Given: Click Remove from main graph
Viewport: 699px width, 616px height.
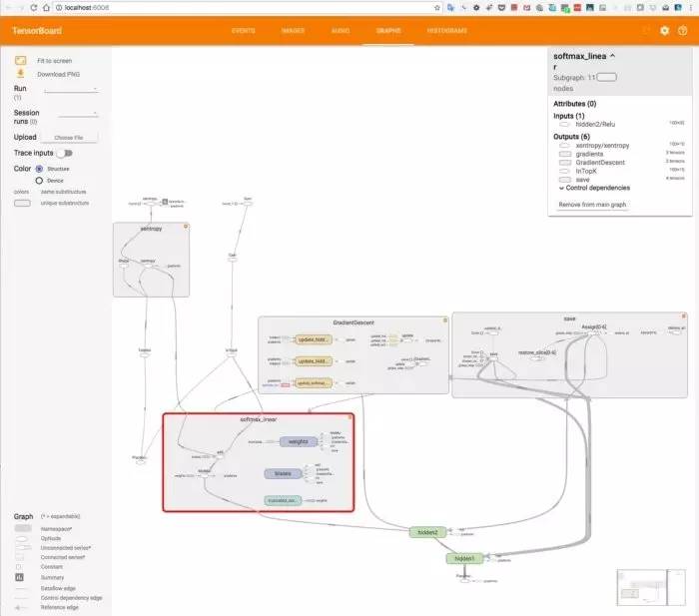Looking at the screenshot, I should point(592,204).
